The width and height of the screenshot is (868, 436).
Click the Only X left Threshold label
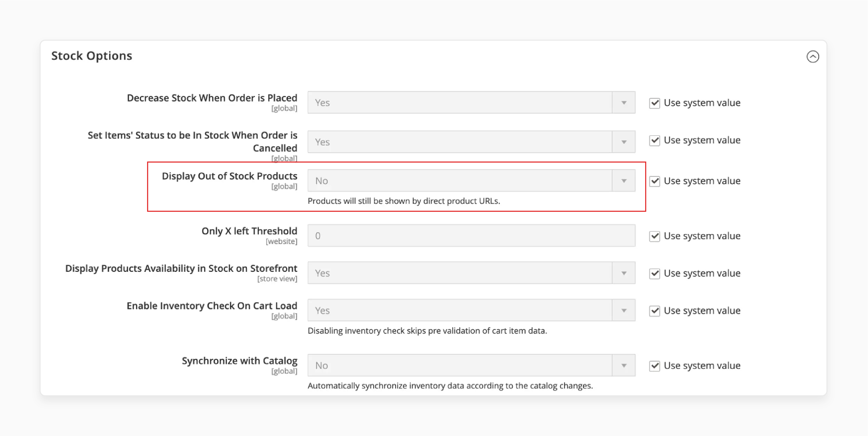pos(249,231)
